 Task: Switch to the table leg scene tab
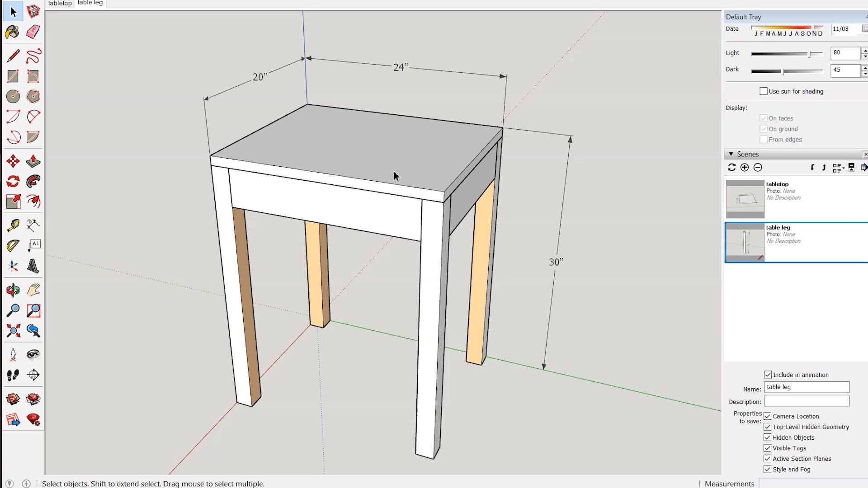pos(89,3)
